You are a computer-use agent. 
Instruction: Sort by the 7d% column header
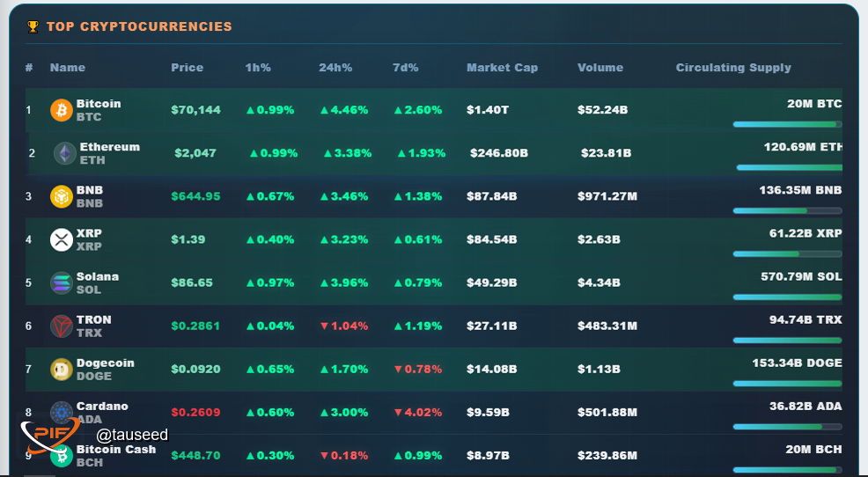click(x=405, y=68)
